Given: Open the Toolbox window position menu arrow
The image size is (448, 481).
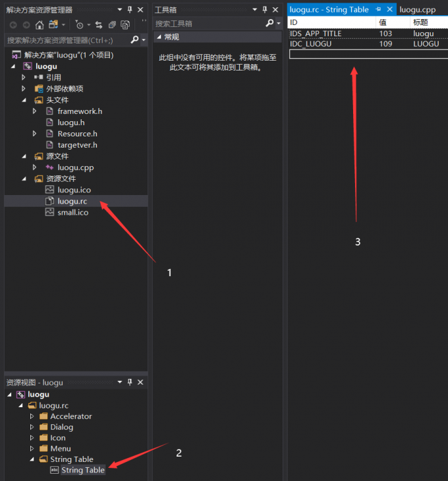Looking at the screenshot, I should (254, 9).
